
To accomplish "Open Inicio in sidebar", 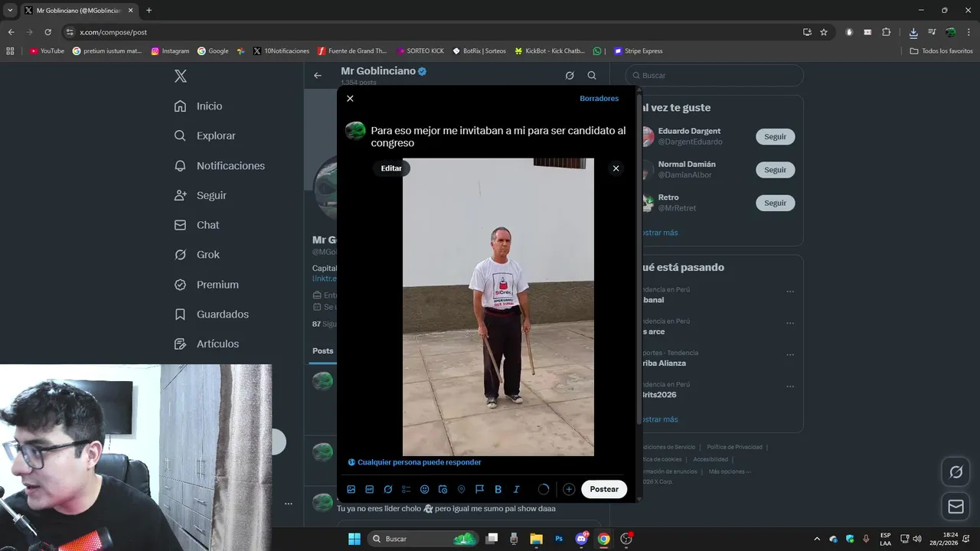I will pyautogui.click(x=198, y=106).
